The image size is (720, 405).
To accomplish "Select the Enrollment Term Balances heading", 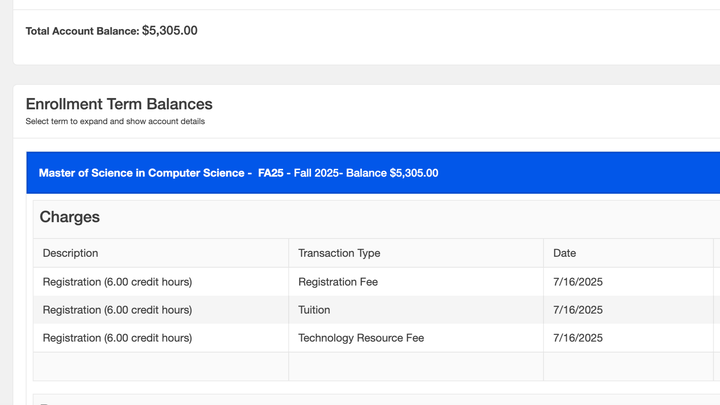I will [119, 104].
